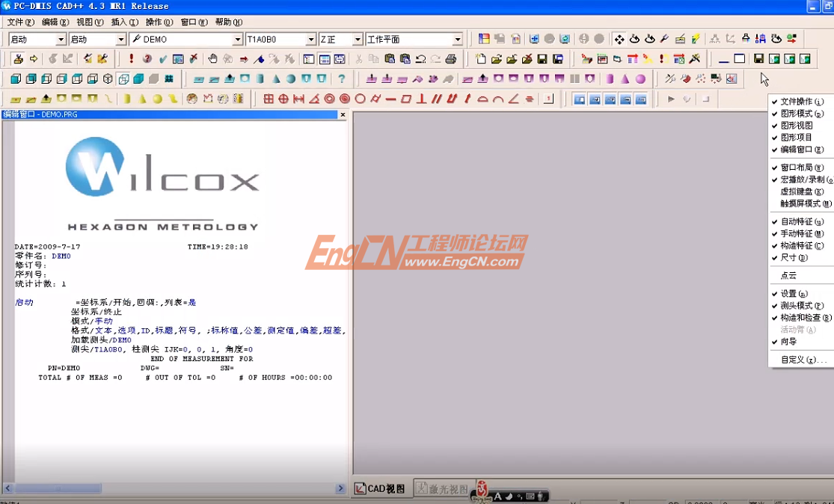This screenshot has height=504, width=834.
Task: Click the concentricity dimension icon
Action: 344,99
